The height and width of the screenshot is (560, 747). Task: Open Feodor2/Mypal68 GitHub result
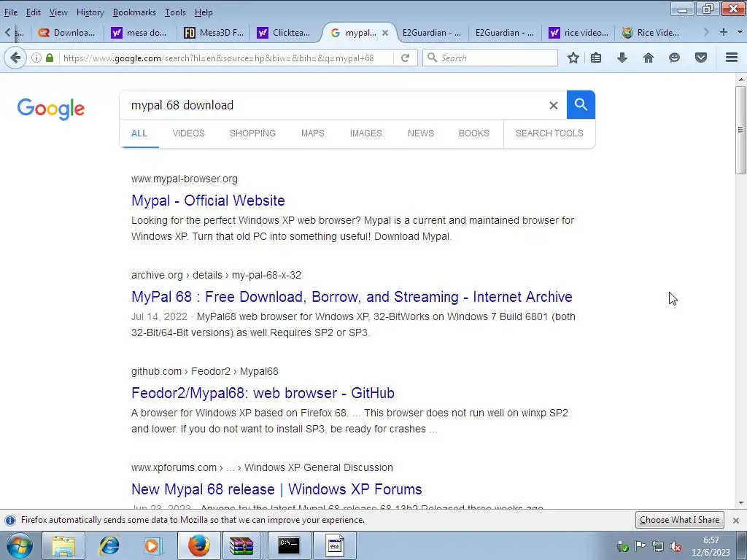pos(263,393)
